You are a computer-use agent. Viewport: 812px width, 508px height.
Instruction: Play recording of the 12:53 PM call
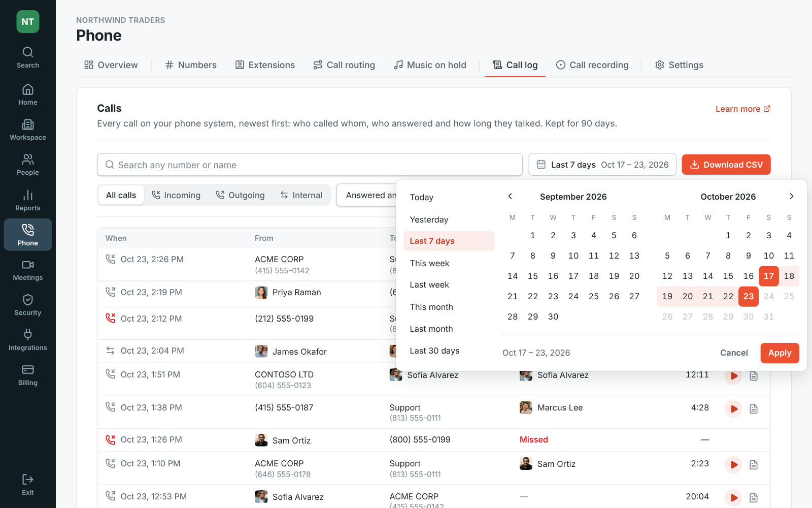(733, 498)
